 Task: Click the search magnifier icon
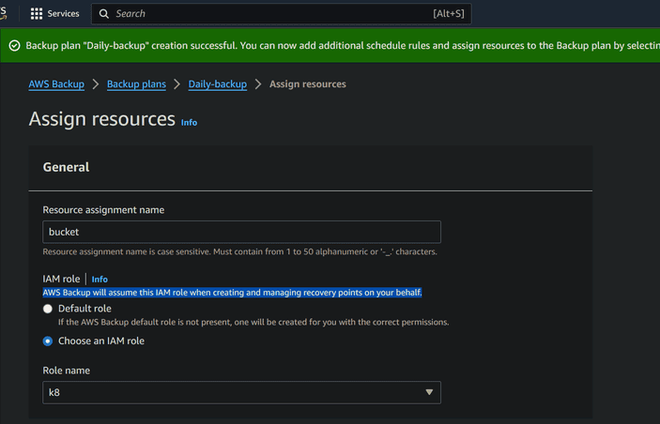click(104, 14)
